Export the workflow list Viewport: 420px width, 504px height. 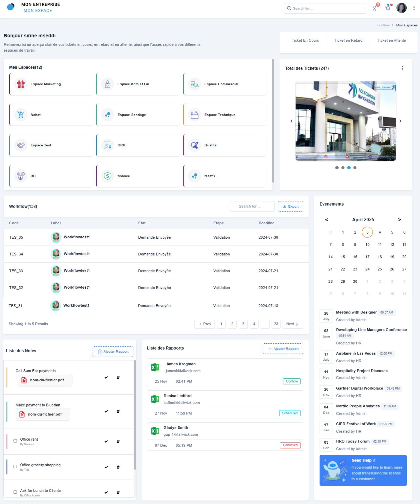290,206
